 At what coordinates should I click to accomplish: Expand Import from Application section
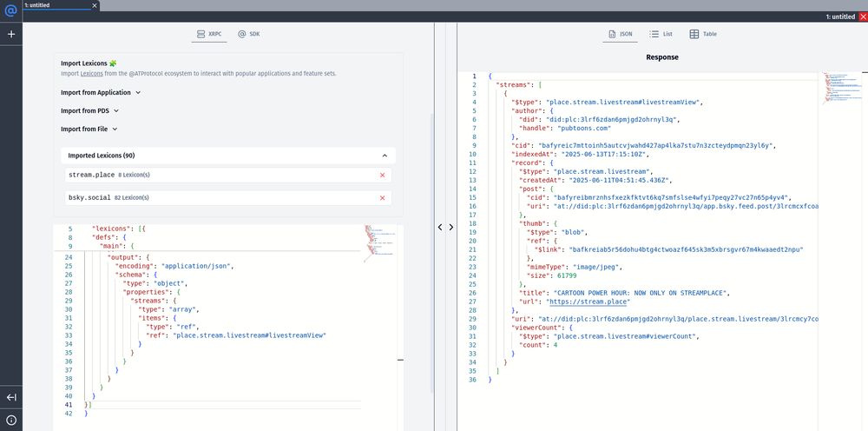click(101, 92)
